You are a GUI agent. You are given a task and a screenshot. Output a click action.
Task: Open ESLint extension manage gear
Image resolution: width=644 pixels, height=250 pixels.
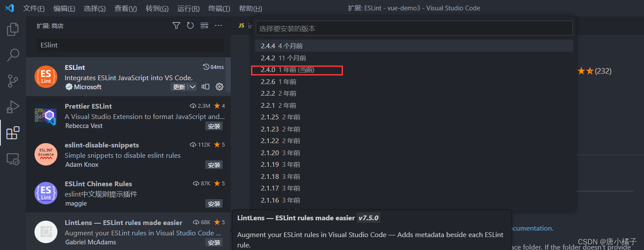[219, 87]
